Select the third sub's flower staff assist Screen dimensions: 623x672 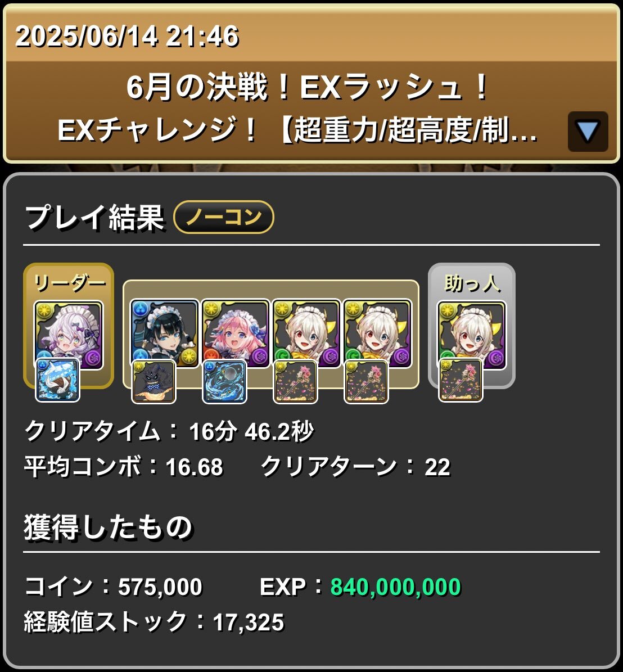[296, 382]
